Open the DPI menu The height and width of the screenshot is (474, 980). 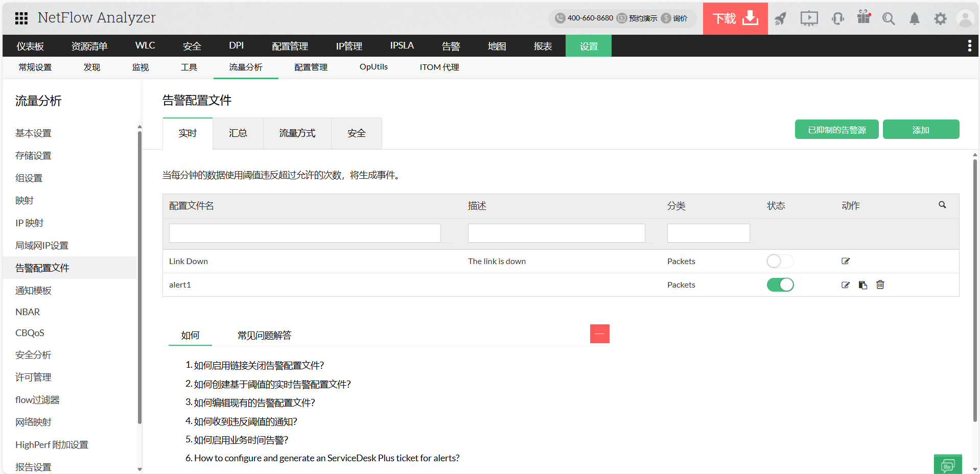pos(237,45)
